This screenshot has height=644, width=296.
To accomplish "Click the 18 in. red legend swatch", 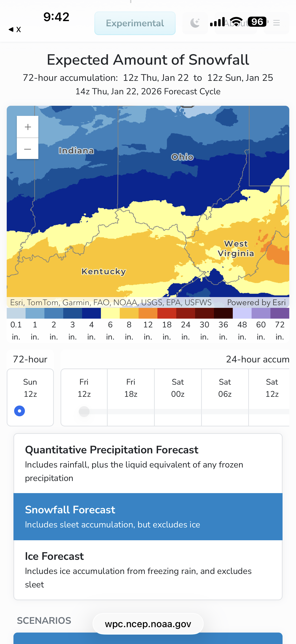I will (167, 313).
